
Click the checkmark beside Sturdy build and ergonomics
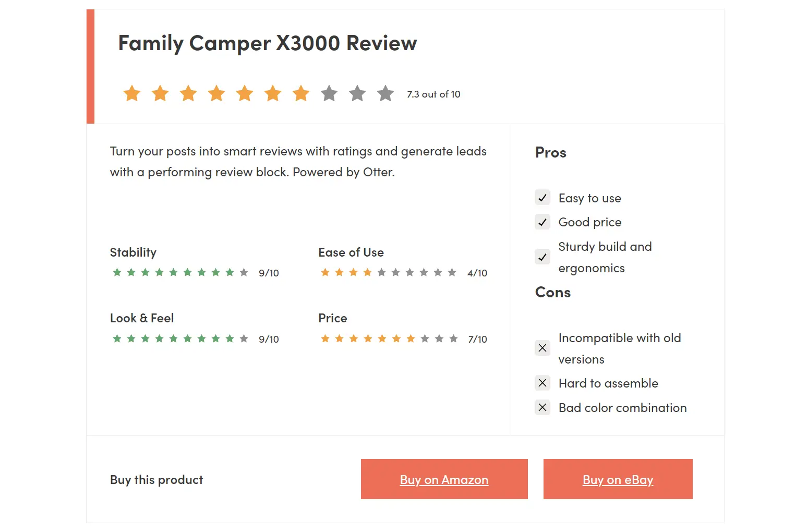[542, 257]
